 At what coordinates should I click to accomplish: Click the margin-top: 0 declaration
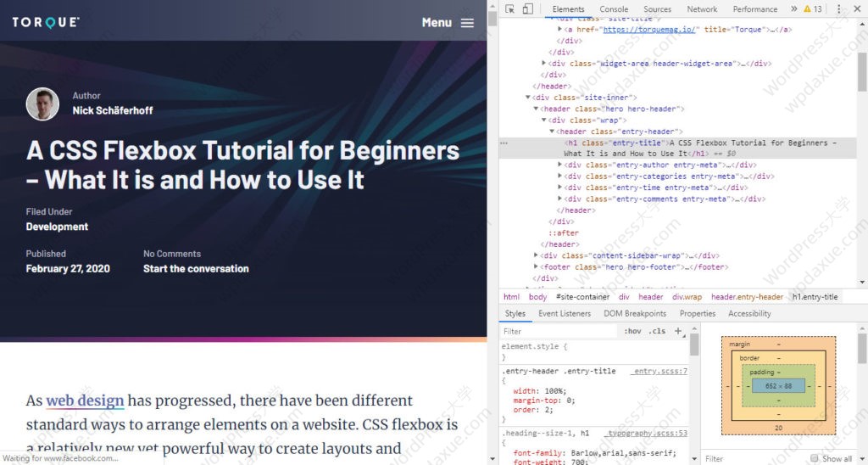(x=544, y=401)
